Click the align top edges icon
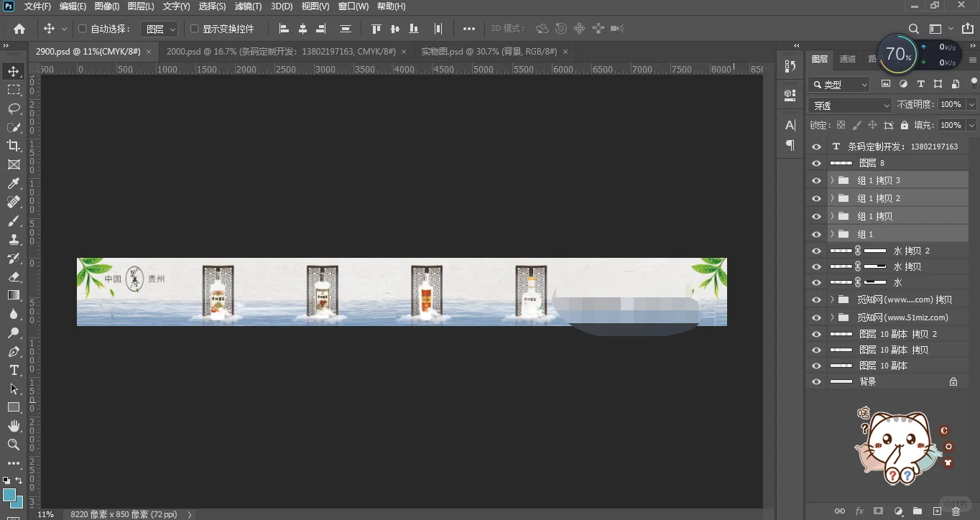980x520 pixels. [x=376, y=29]
